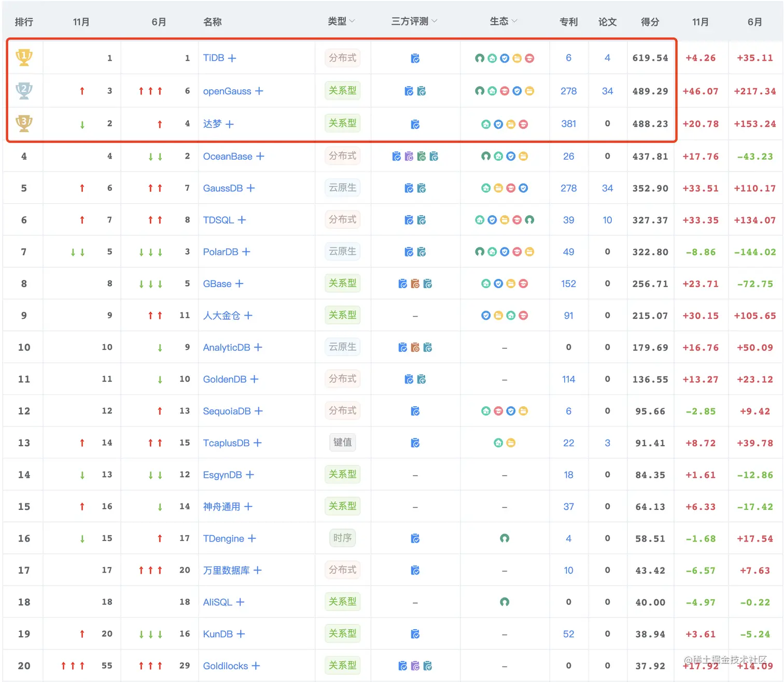Click paper count 10 in TDSQL row
The height and width of the screenshot is (682, 784).
[608, 220]
